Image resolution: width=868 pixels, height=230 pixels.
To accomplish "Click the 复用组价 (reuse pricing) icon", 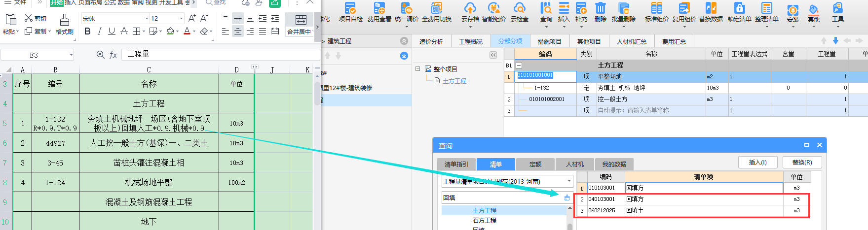I will pos(684,8).
